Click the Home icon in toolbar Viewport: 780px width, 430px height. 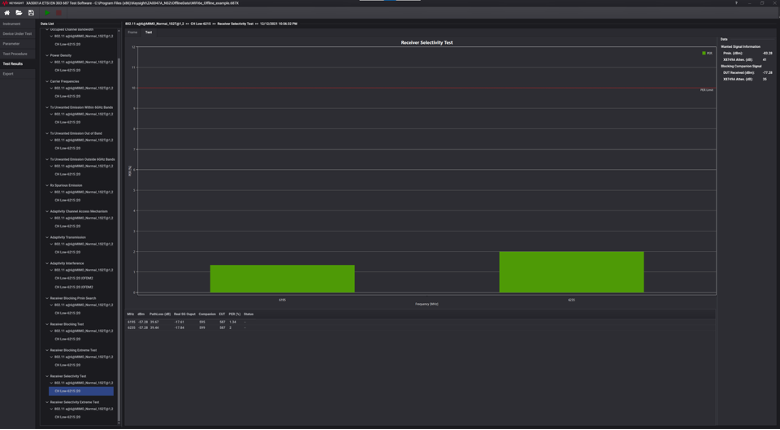point(7,13)
